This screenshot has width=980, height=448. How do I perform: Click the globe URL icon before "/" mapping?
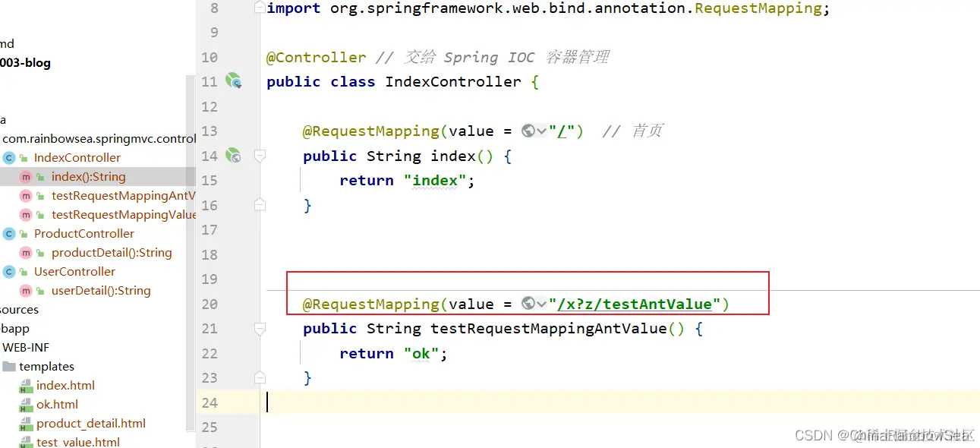point(528,131)
